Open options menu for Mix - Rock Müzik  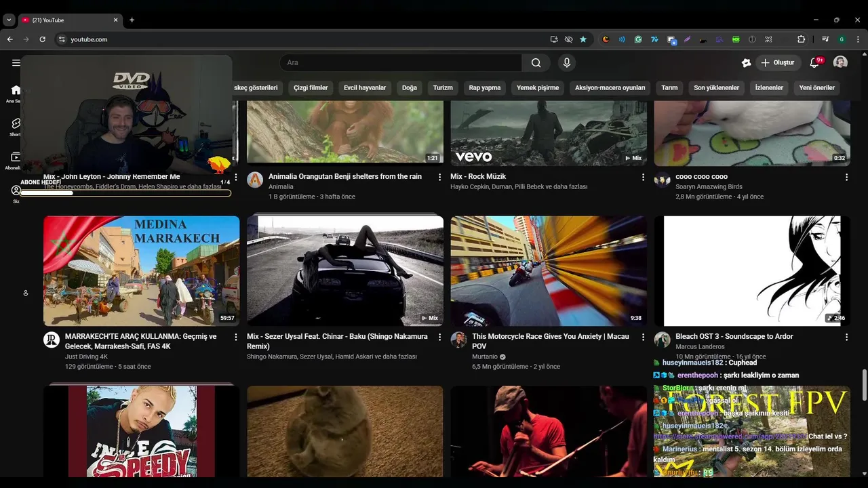(x=643, y=177)
